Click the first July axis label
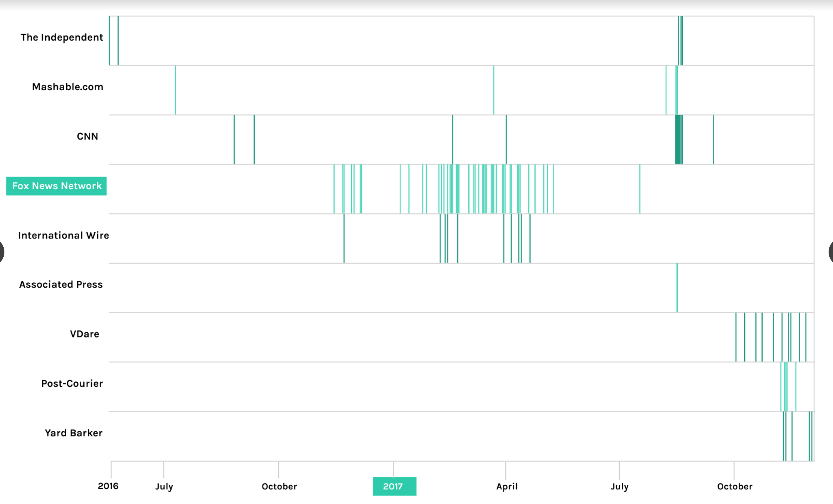833x504 pixels. point(164,486)
